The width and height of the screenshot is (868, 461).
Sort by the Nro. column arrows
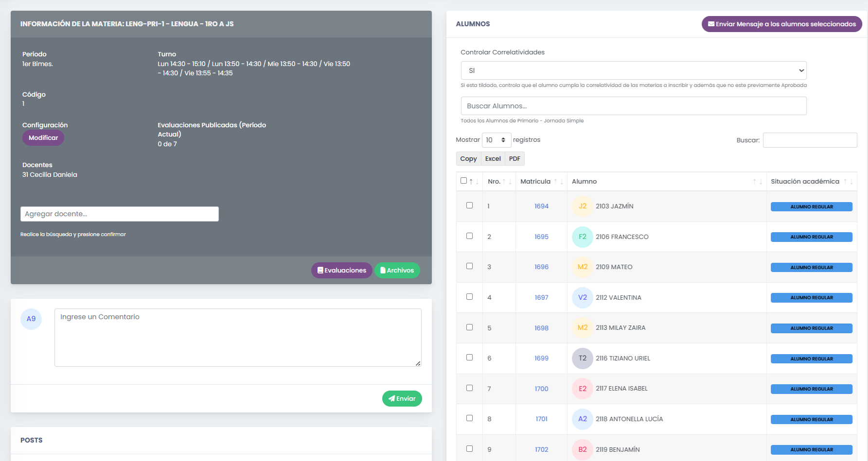pos(507,182)
